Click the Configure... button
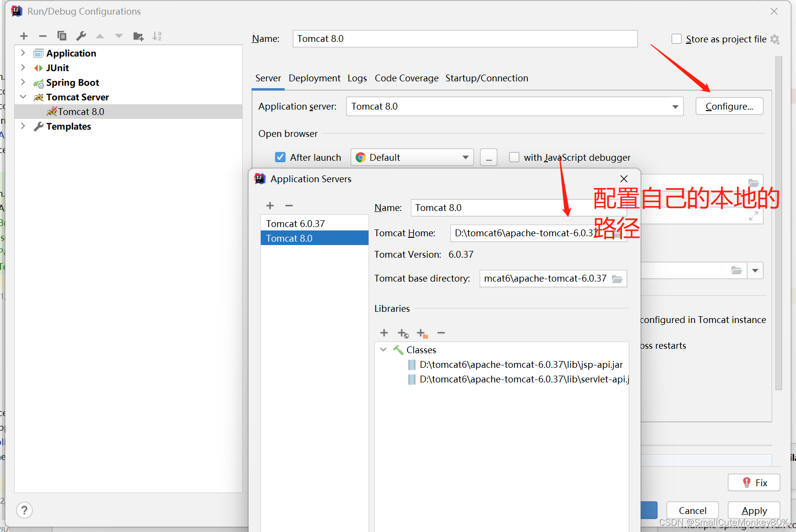Viewport: 796px width, 532px height. 729,106
